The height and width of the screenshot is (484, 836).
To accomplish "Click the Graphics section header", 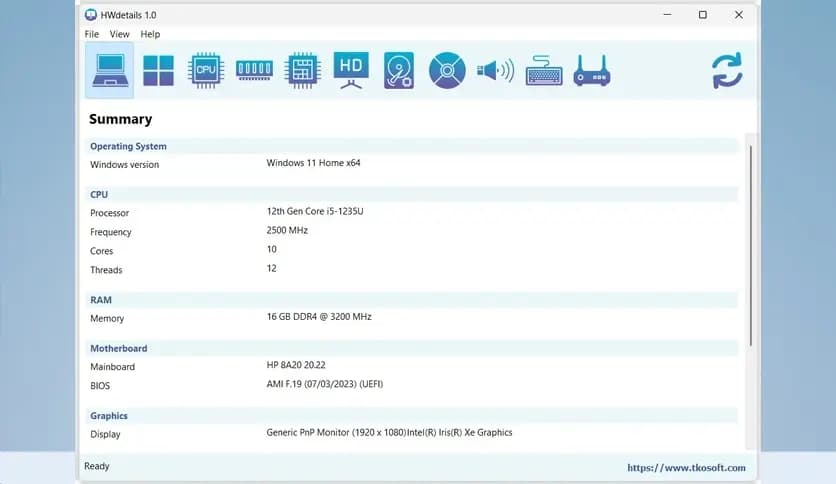I will tap(411, 416).
